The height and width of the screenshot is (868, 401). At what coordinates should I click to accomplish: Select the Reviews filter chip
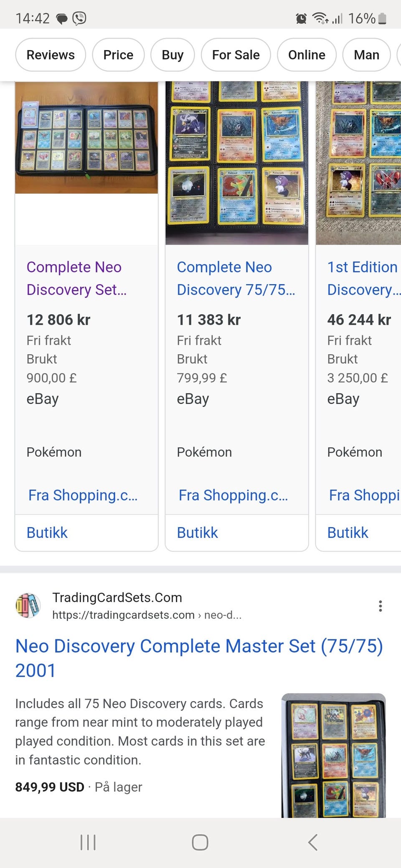51,55
